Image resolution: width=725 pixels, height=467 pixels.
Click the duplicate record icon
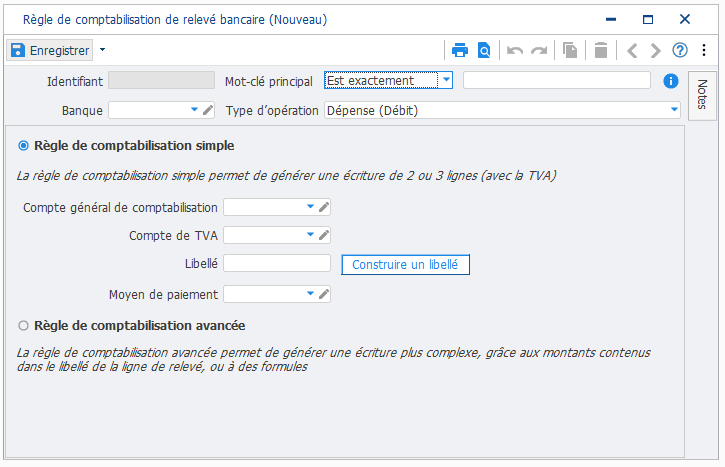tap(570, 50)
